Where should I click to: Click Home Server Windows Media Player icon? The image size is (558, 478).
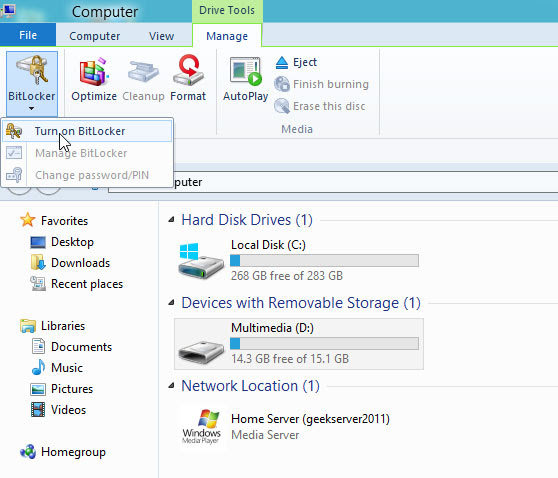coord(202,426)
